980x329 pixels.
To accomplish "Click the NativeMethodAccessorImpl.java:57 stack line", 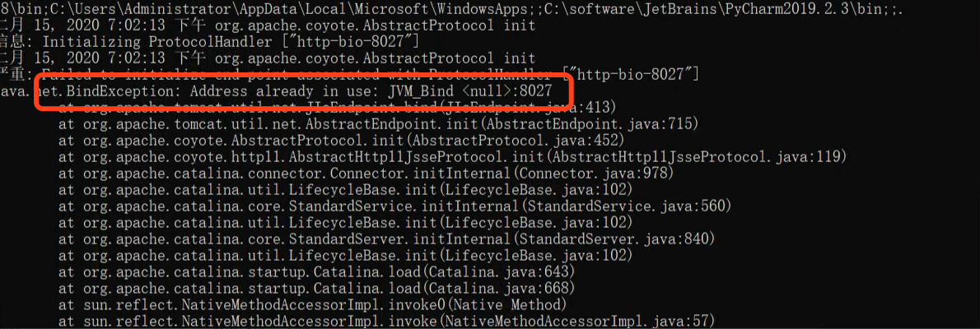I will (x=386, y=321).
